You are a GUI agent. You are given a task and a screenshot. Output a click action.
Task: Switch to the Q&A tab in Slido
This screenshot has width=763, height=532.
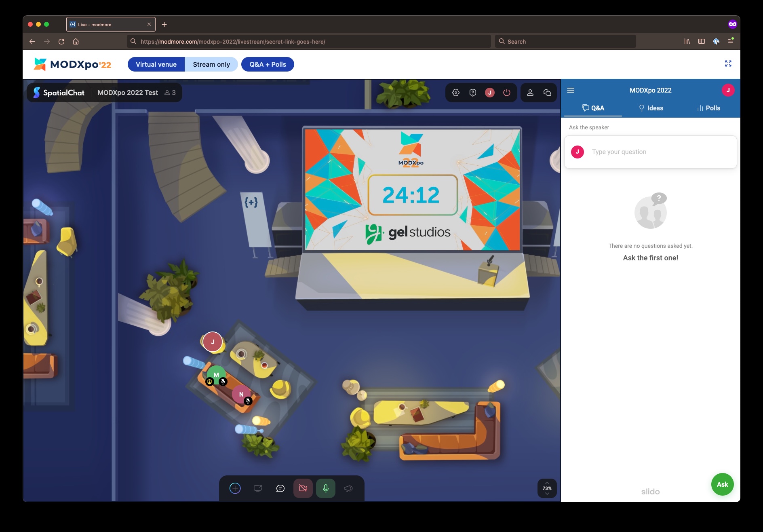(593, 108)
